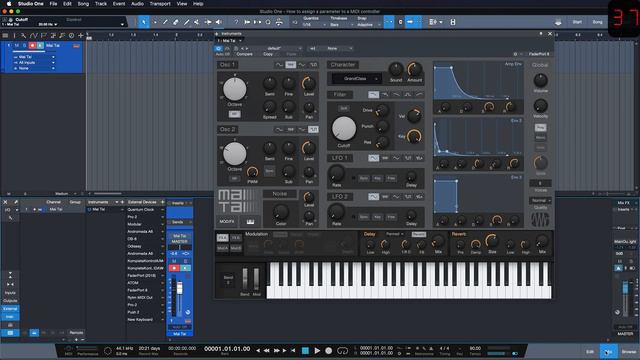
Task: Click the Record button in transport
Action: coord(329,350)
